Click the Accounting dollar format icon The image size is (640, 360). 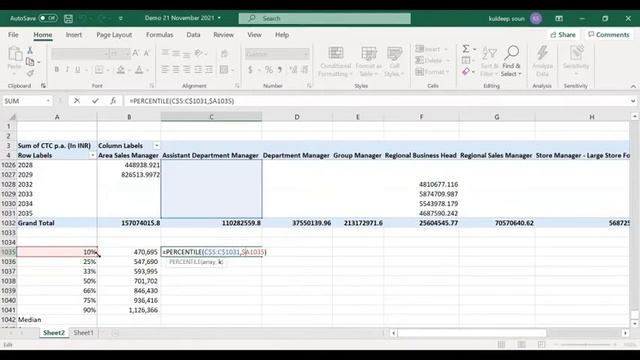250,70
